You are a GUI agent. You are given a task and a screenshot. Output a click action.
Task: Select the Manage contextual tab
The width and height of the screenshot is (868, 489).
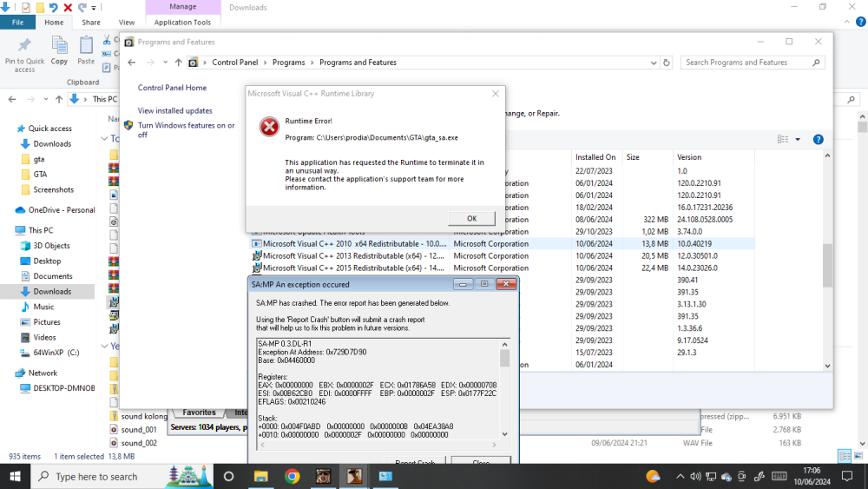tap(182, 7)
